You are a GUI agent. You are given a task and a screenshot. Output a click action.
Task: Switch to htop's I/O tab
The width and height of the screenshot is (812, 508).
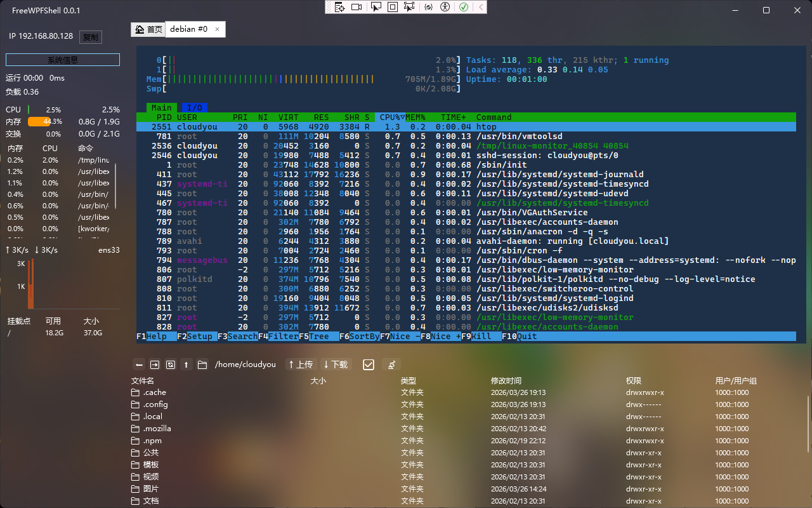(195, 108)
